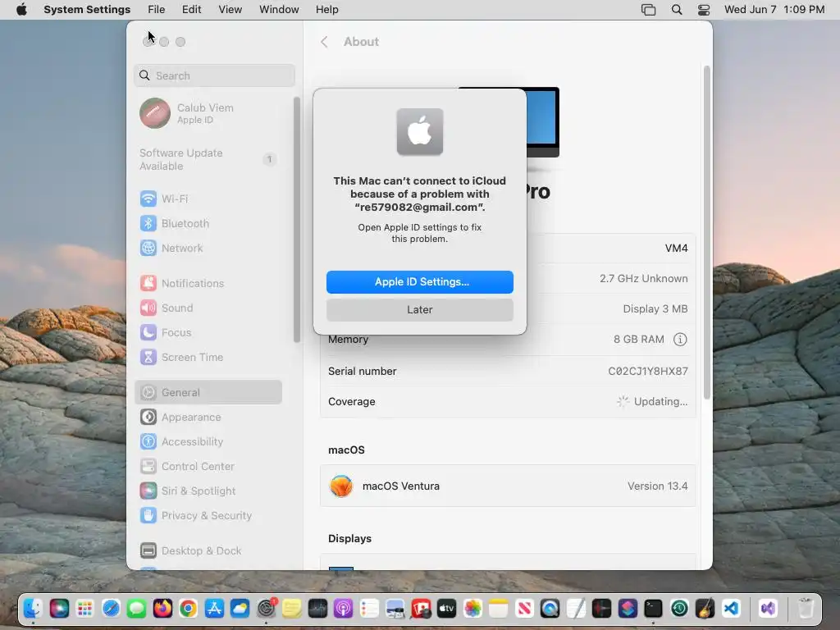Open the File menu

[x=157, y=10]
